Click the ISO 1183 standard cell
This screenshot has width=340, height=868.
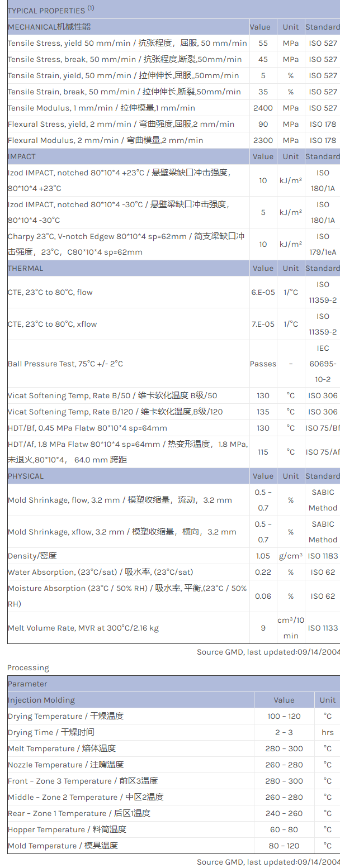(x=323, y=556)
